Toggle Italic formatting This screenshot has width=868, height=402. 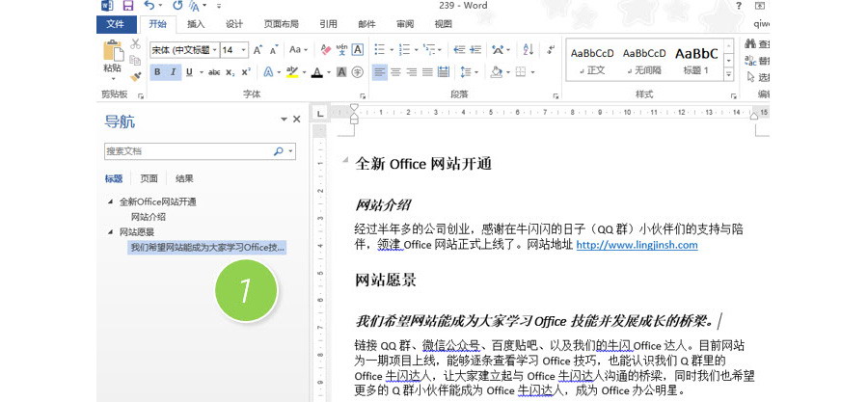pos(174,72)
